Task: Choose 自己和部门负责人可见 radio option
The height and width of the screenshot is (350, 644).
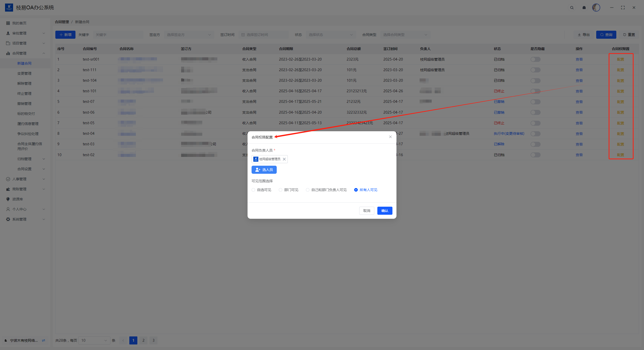Action: tap(308, 190)
